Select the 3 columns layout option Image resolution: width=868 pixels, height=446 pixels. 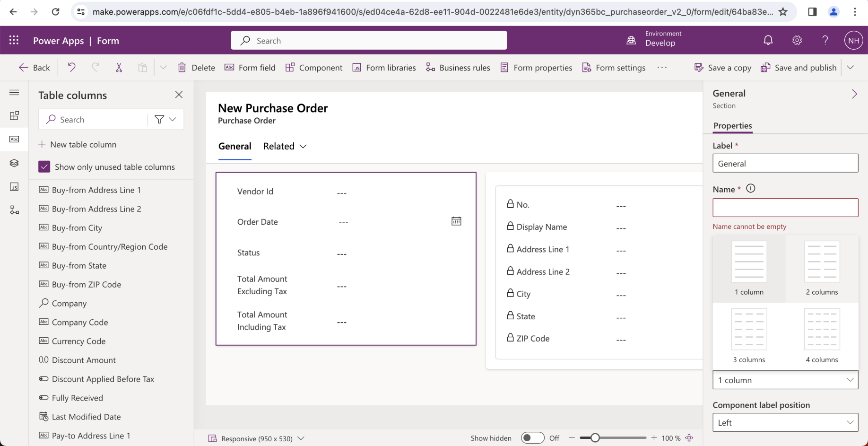pos(749,336)
